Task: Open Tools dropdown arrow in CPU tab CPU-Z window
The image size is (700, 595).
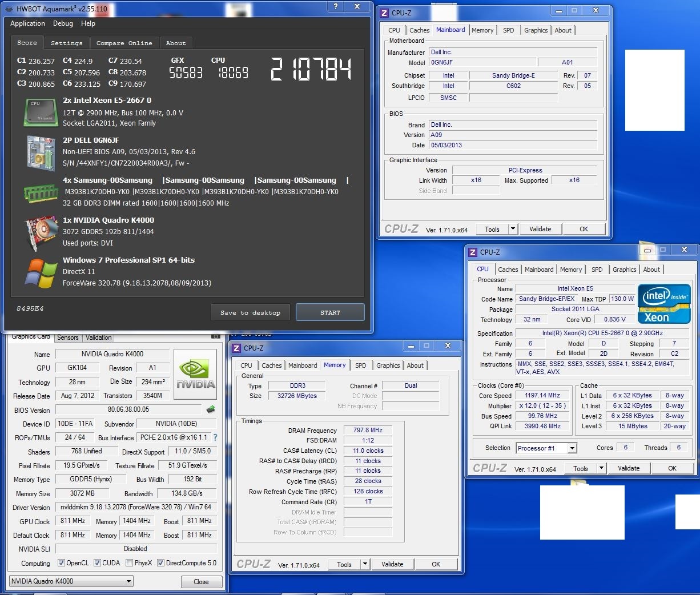Action: point(601,468)
